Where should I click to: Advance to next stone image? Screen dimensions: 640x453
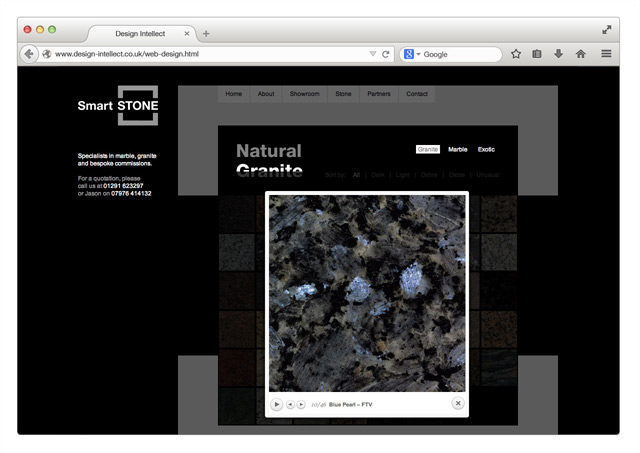pos(302,404)
